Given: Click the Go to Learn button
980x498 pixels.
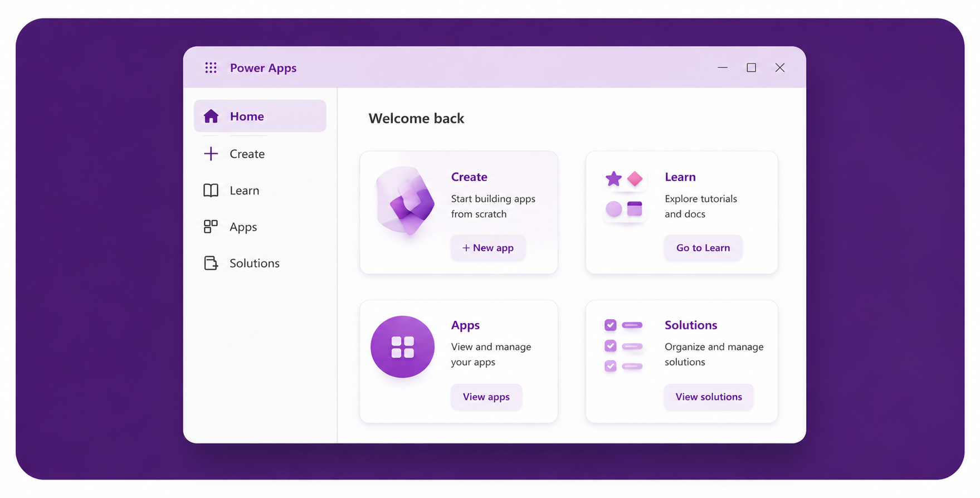Looking at the screenshot, I should tap(703, 248).
